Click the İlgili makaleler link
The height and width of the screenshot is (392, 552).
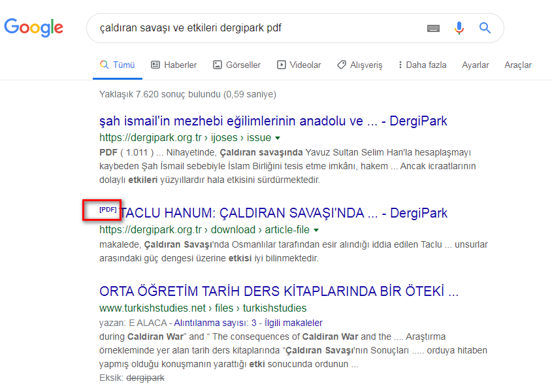coord(293,323)
